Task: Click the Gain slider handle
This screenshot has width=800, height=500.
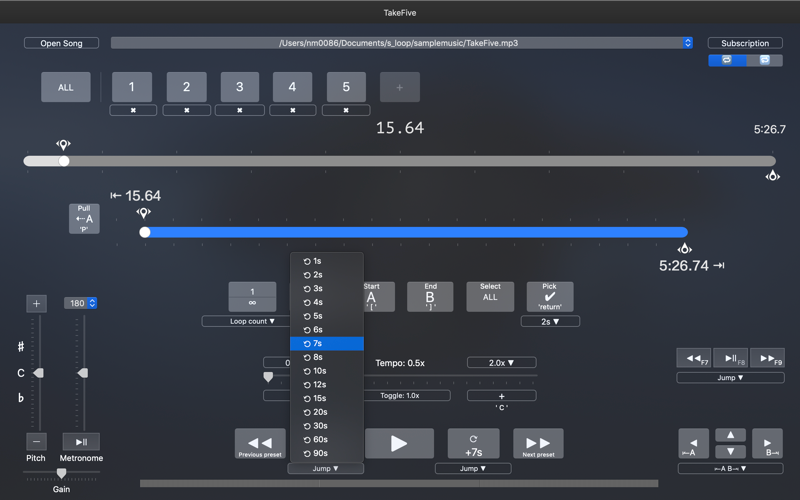Action: (x=61, y=473)
